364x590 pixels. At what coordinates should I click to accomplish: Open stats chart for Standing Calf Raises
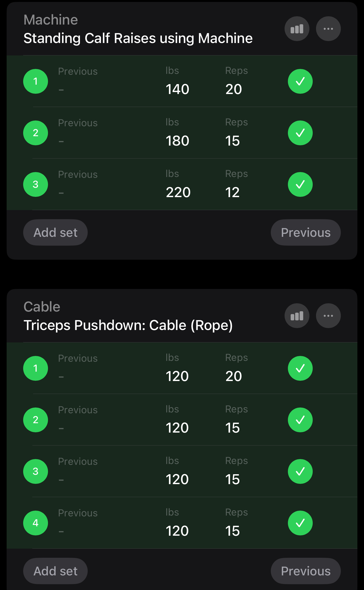pos(297,29)
